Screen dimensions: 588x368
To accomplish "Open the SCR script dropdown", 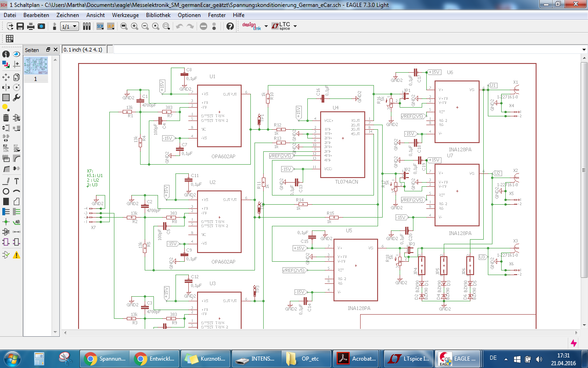I will click(x=100, y=26).
